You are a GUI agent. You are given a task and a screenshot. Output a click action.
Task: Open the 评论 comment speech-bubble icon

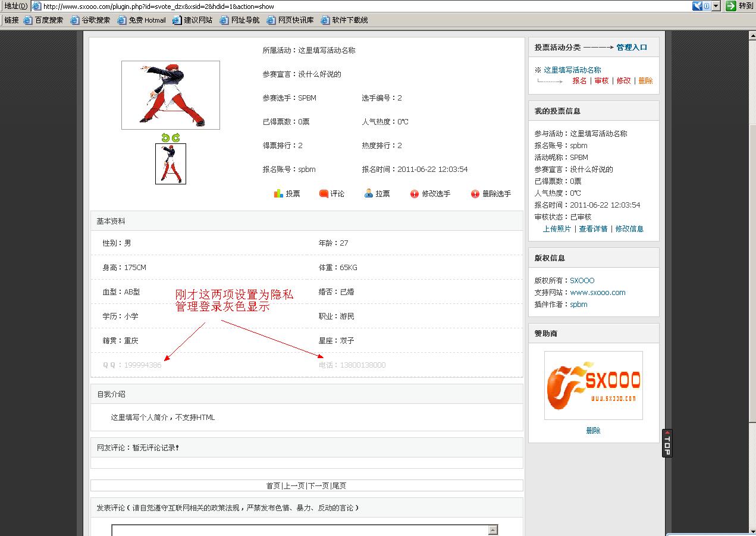[325, 193]
